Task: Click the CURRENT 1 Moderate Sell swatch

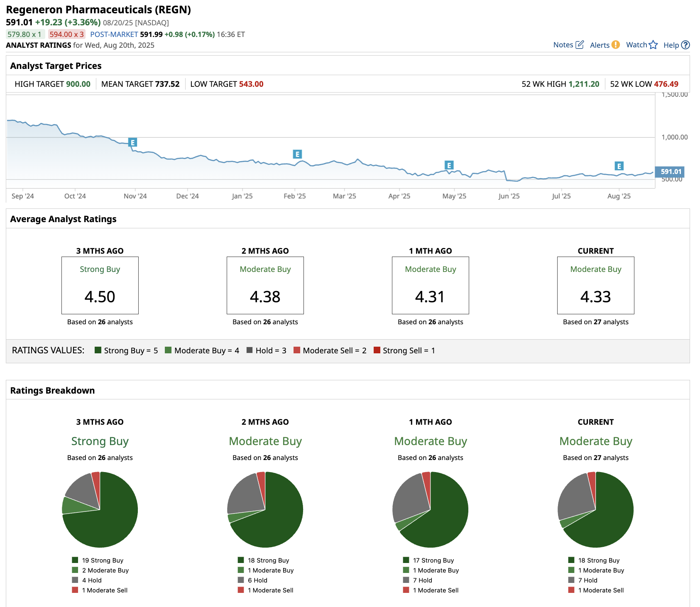Action: [x=571, y=590]
